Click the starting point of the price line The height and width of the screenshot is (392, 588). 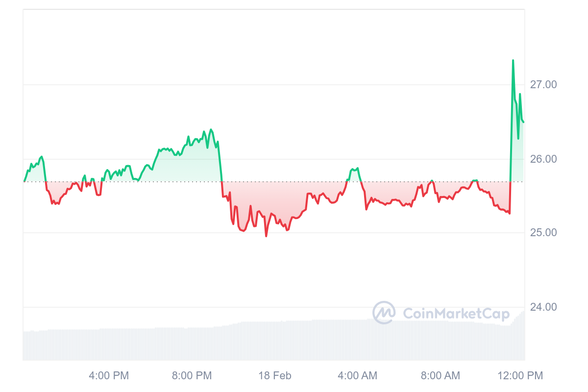click(24, 181)
